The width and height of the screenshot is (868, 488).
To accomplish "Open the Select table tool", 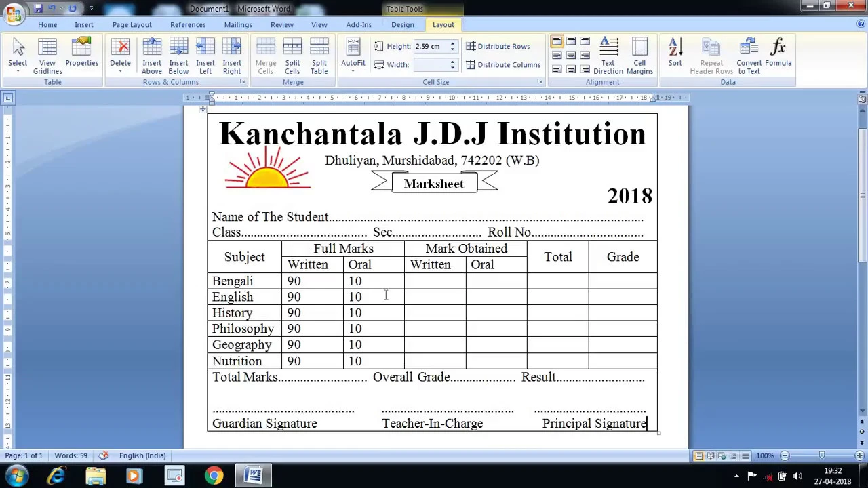I will click(x=18, y=56).
